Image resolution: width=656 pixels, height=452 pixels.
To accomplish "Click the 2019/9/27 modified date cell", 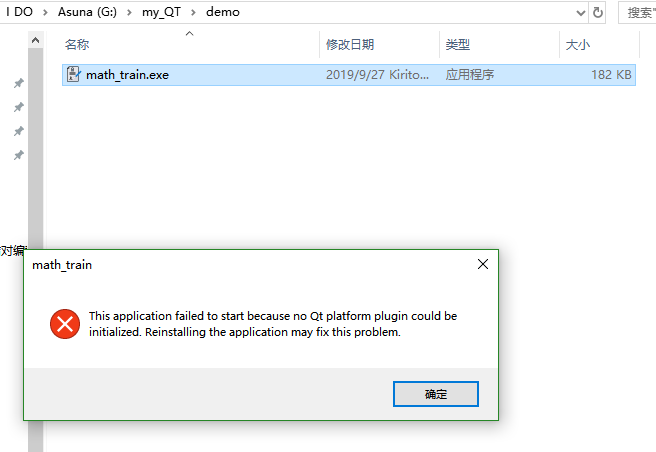I will click(377, 75).
